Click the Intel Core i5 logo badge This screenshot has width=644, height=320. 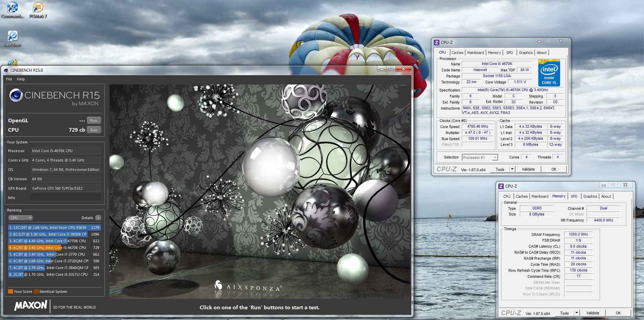[549, 73]
